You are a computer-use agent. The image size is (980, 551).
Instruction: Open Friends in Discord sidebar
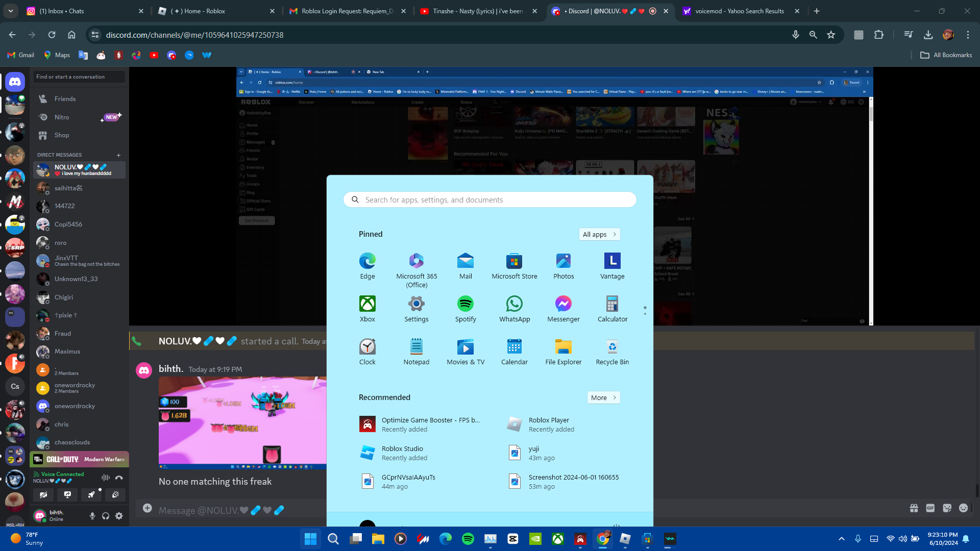65,99
